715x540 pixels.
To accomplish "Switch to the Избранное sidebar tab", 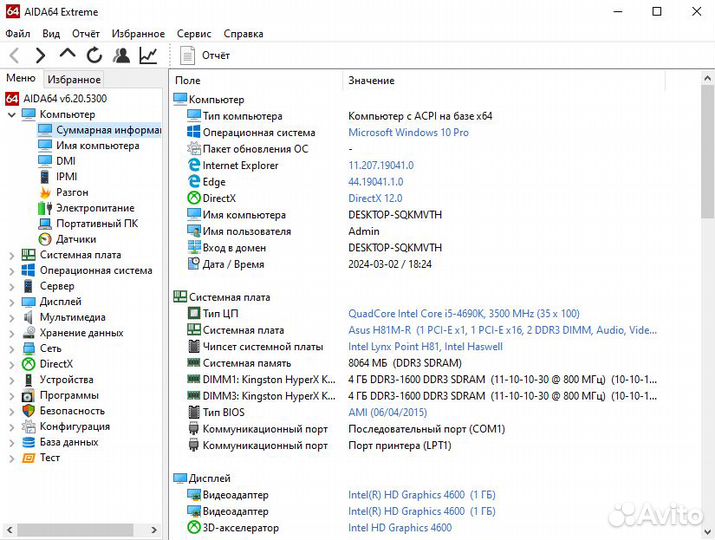I will point(74,79).
